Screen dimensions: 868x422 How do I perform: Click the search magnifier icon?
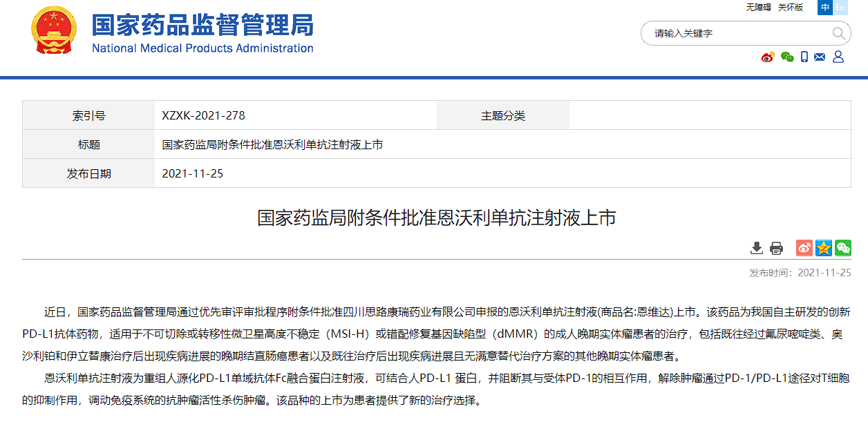pos(838,33)
